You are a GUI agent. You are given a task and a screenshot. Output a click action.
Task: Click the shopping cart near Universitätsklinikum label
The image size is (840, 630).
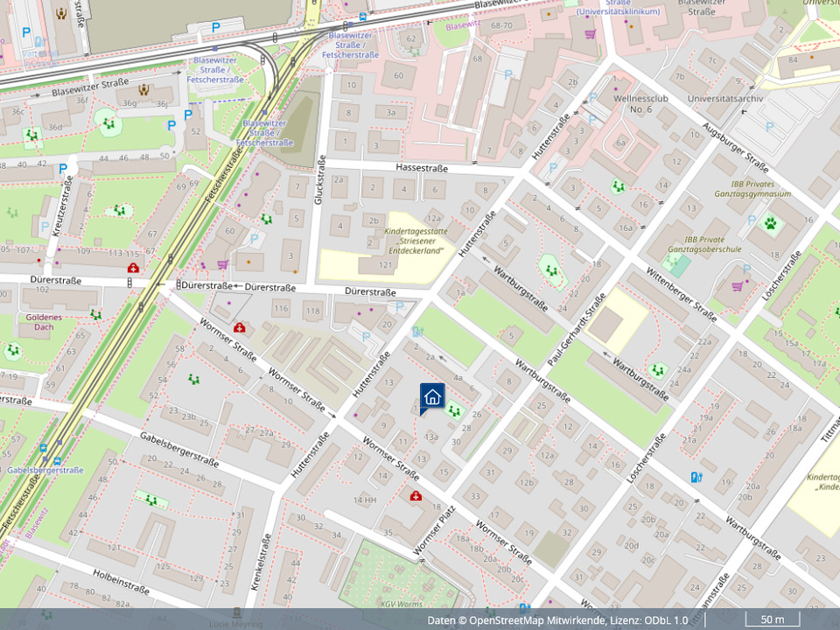(x=590, y=34)
